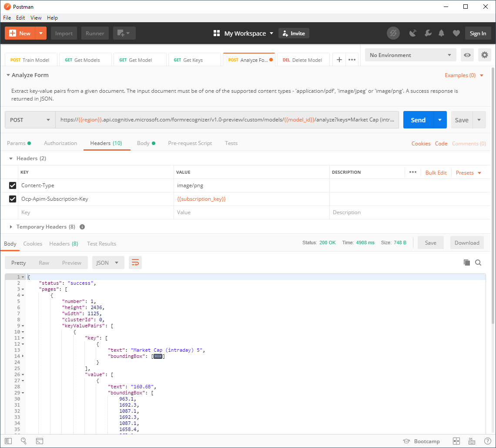Screen dimensions: 496x448
Task: Select the Raw response view
Action: 44,263
